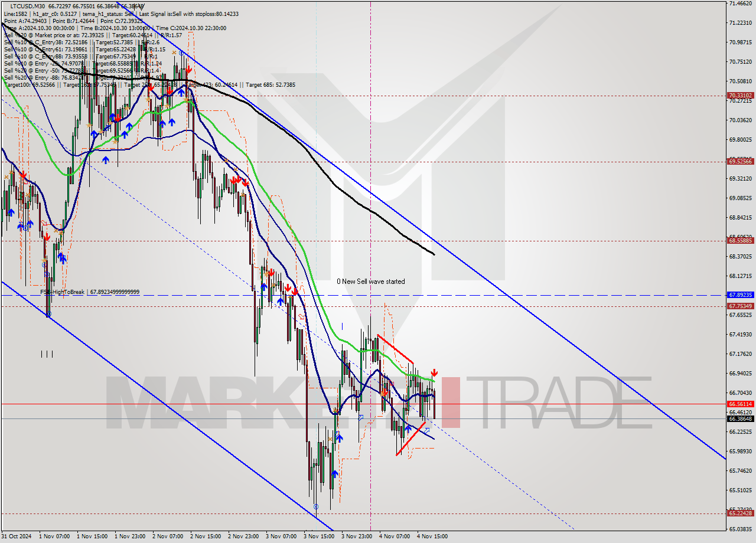Viewport: 756px width, 543px height.
Task: Click the 69.08525 price axis value
Action: pyautogui.click(x=741, y=198)
